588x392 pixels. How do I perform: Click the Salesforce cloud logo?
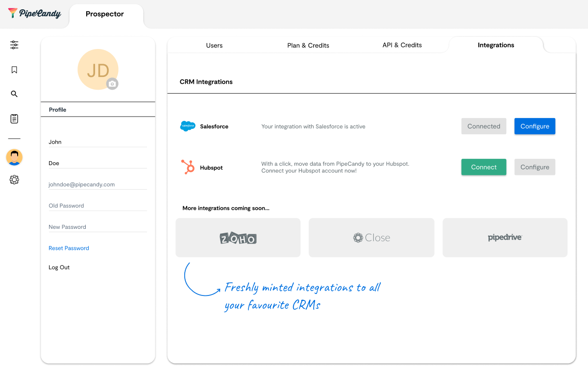coord(188,126)
